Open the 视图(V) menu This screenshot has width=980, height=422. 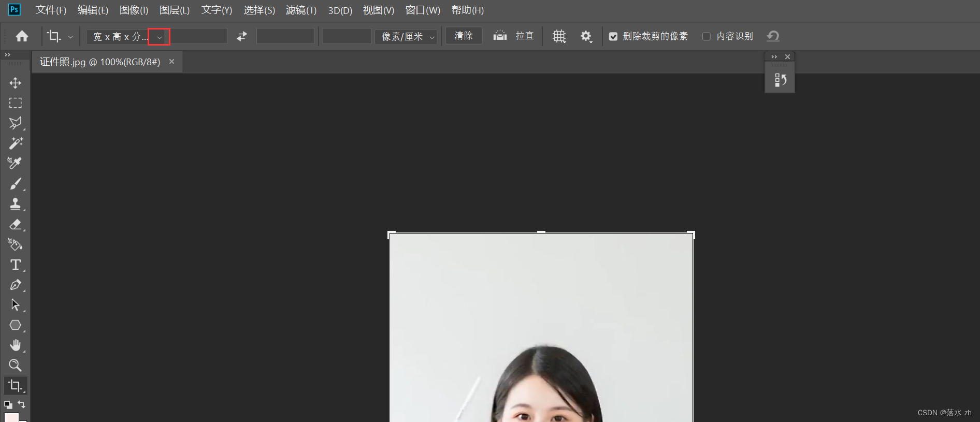[378, 10]
